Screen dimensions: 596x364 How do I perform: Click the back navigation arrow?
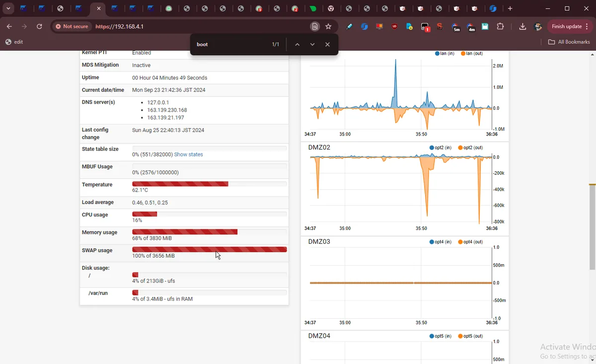click(x=9, y=27)
